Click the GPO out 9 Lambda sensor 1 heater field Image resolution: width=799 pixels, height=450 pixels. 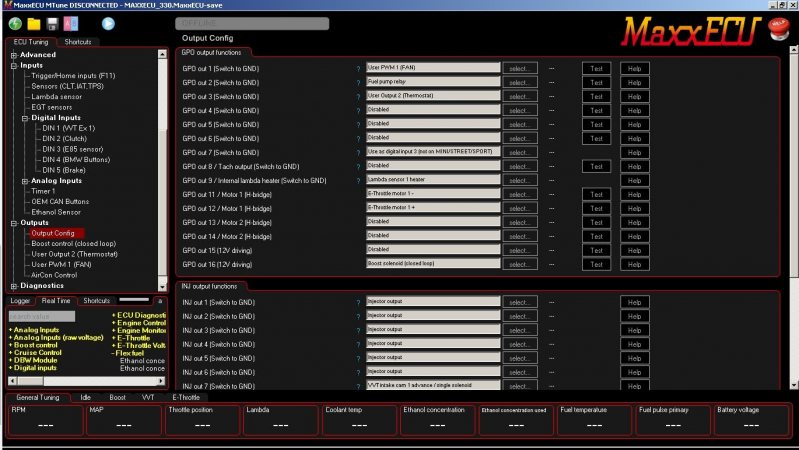coord(433,179)
